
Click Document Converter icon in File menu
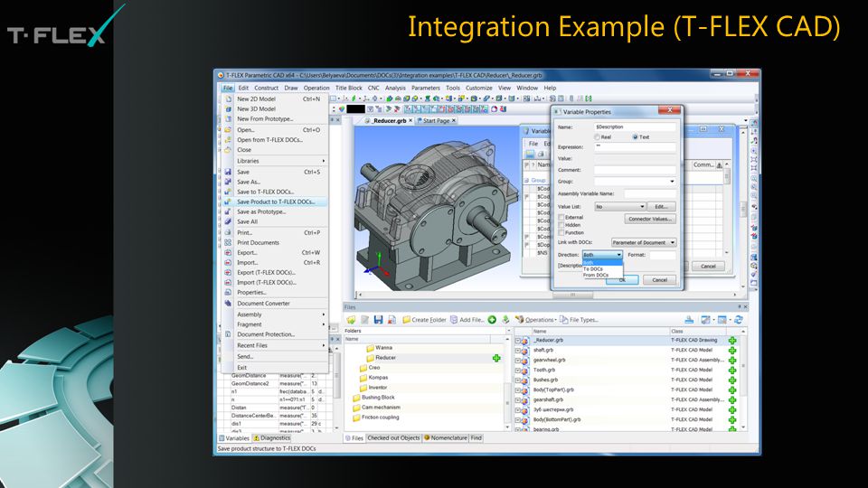228,304
